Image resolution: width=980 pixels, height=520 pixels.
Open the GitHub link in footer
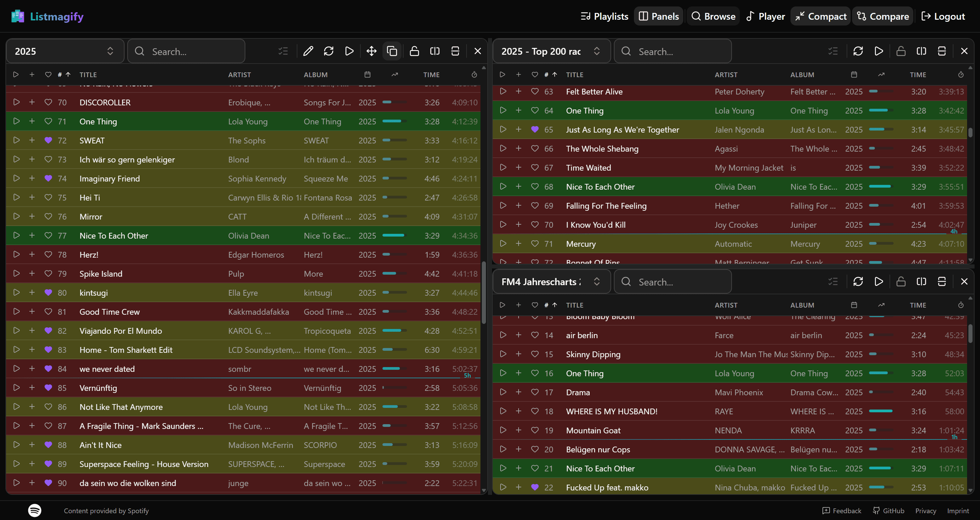pos(888,510)
